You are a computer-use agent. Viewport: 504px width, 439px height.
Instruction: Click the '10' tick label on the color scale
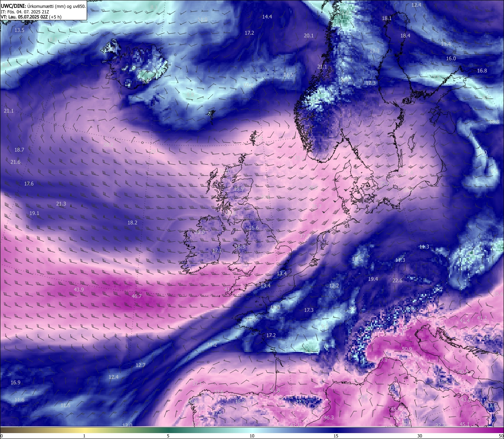(x=252, y=436)
